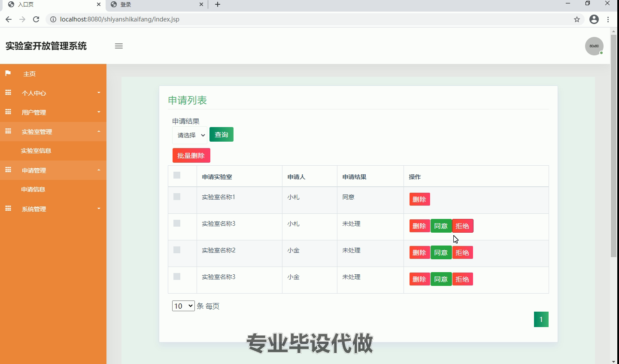
Task: Bookmark this page with the star icon
Action: [x=577, y=19]
